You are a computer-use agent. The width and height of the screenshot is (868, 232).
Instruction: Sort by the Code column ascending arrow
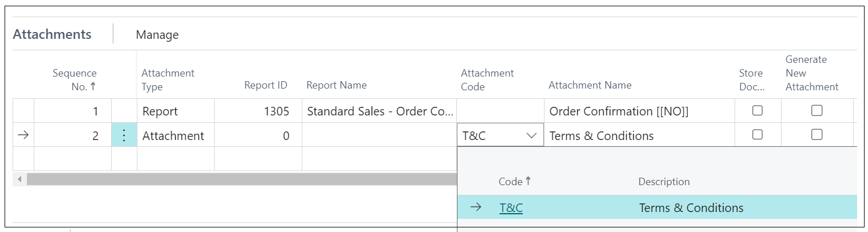528,181
